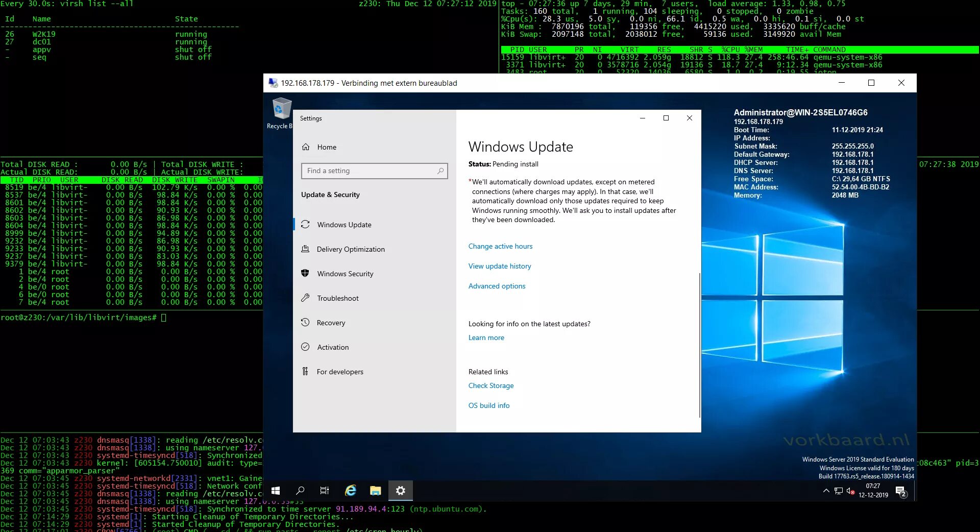Click the Delivery Optimization icon
980x532 pixels.
[x=305, y=249]
